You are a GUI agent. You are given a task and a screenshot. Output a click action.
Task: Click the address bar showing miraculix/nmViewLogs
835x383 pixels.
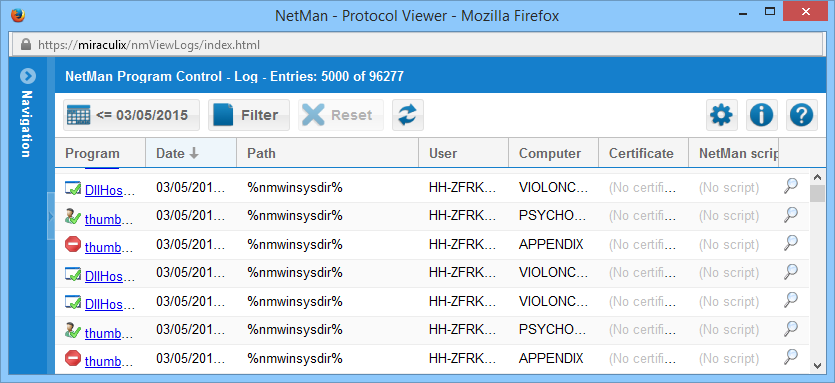pyautogui.click(x=418, y=45)
